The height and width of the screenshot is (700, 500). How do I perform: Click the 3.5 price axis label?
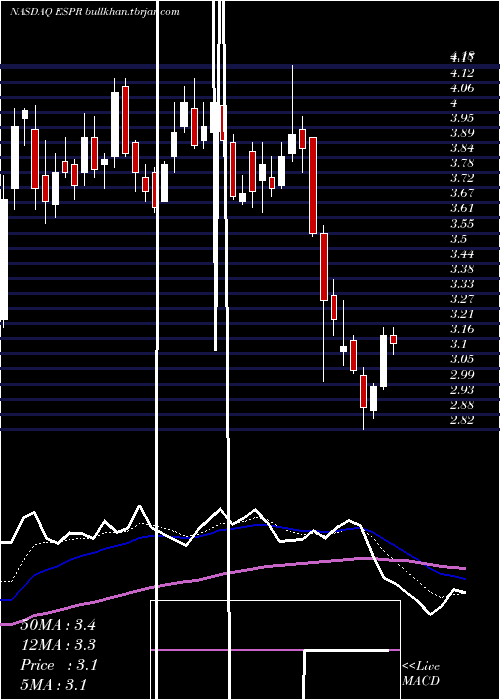tap(458, 238)
